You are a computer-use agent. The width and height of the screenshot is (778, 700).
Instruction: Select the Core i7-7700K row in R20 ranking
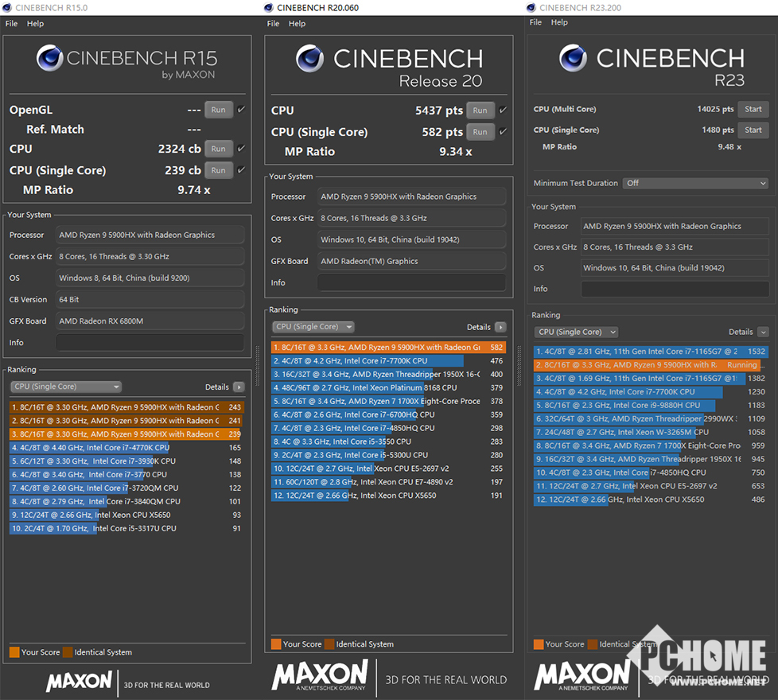tap(388, 360)
